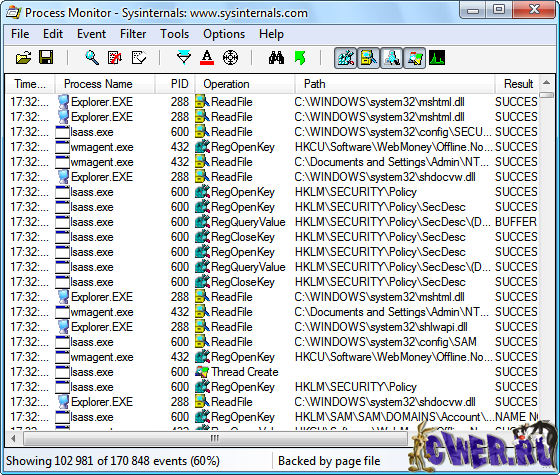Toggle Show Registry Activity button
The width and height of the screenshot is (560, 475).
pos(345,58)
